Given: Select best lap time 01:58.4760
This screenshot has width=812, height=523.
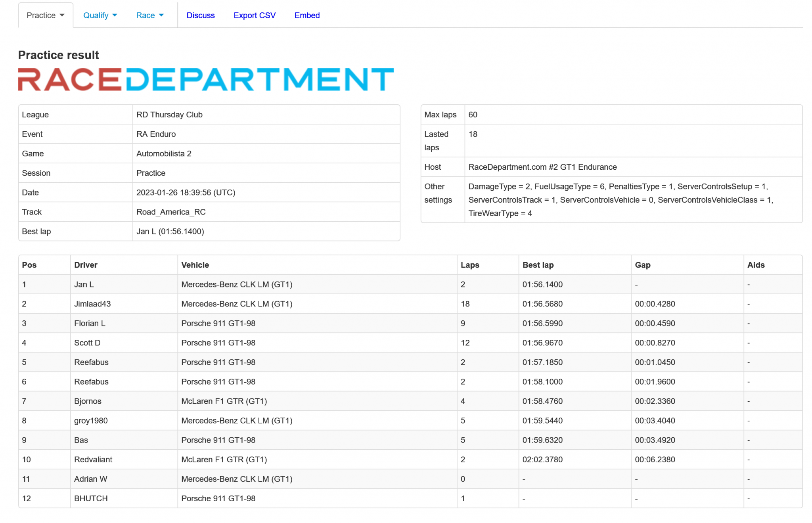Looking at the screenshot, I should 542,401.
